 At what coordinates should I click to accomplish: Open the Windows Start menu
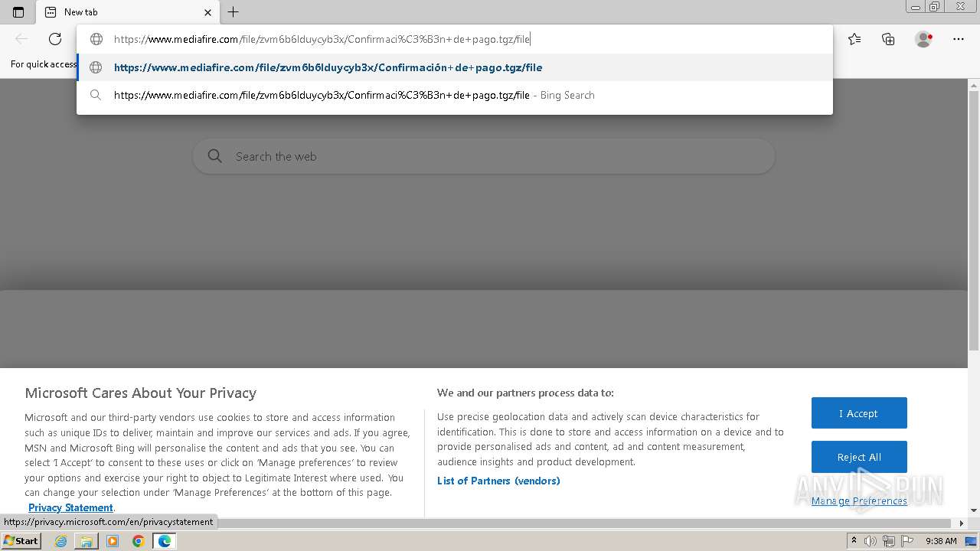[21, 541]
